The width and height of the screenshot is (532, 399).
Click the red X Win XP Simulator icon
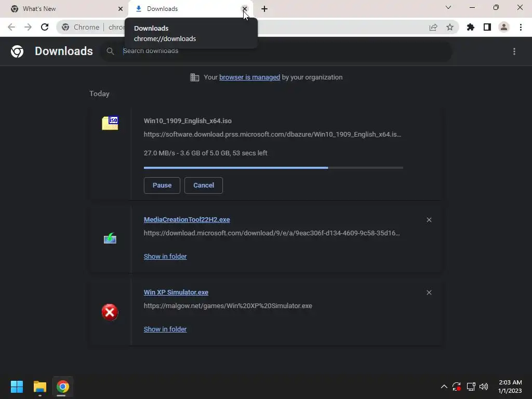[110, 312]
